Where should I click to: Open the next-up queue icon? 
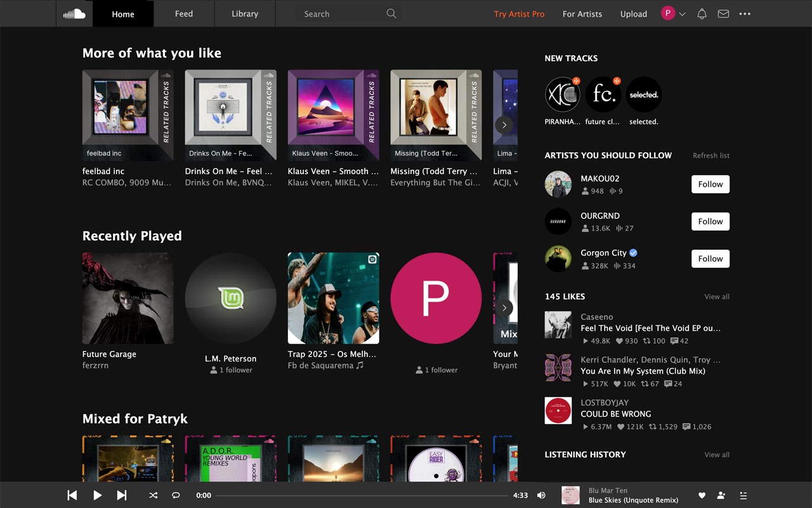[743, 495]
